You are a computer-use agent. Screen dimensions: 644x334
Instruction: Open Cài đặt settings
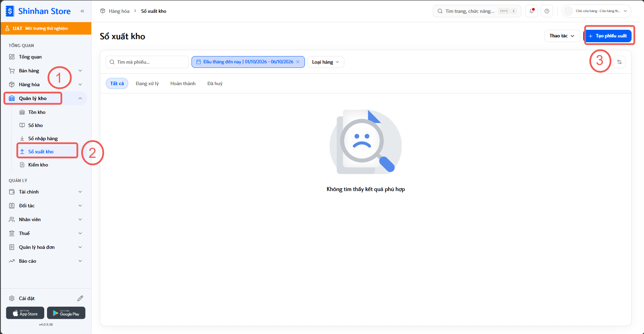point(27,298)
